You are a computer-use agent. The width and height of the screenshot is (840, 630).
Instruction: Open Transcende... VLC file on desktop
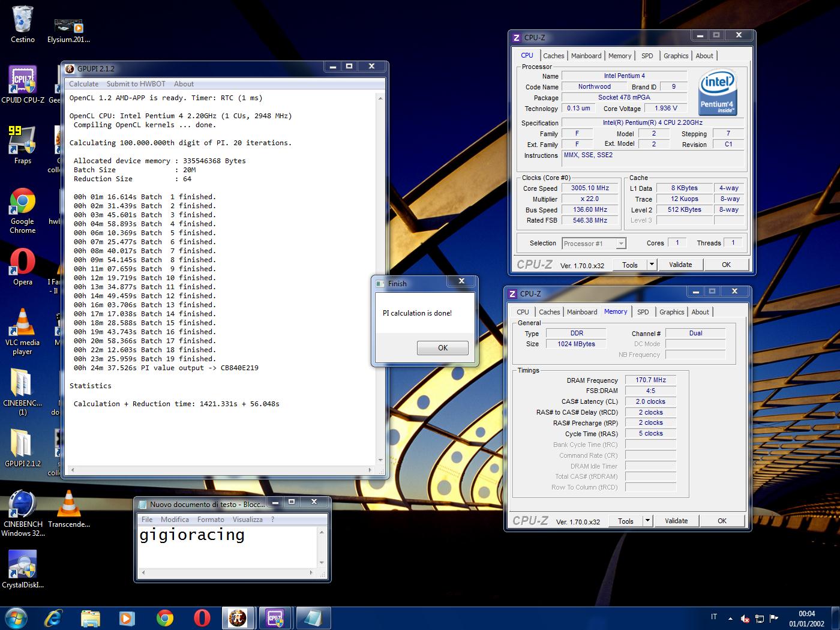pyautogui.click(x=69, y=509)
